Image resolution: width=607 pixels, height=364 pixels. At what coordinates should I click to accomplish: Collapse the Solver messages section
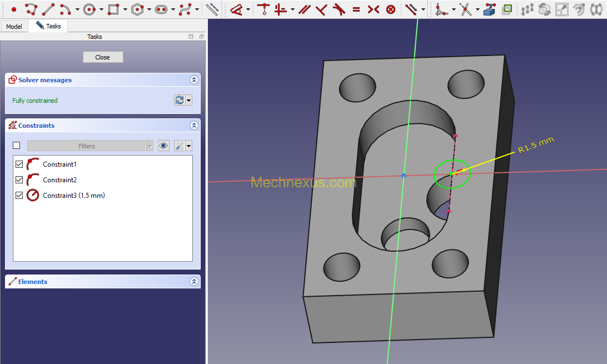click(194, 80)
